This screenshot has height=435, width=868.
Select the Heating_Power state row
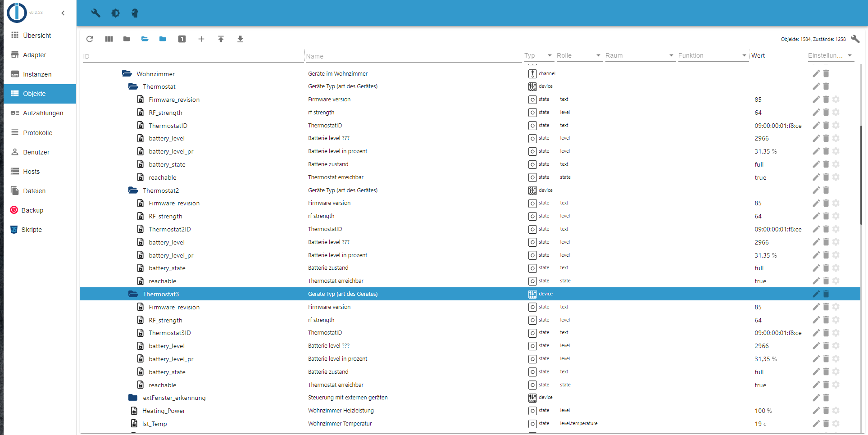point(470,411)
